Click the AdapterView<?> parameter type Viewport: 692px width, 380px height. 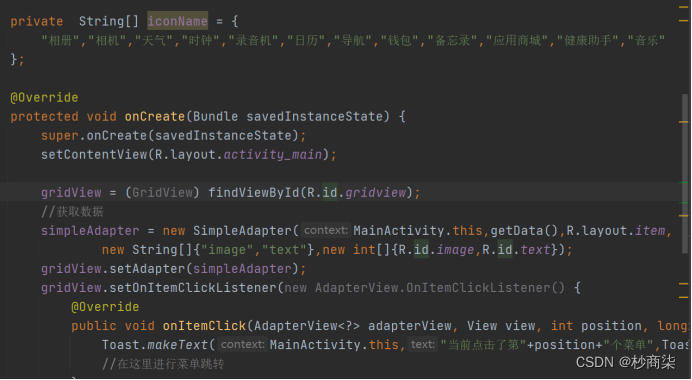point(307,326)
